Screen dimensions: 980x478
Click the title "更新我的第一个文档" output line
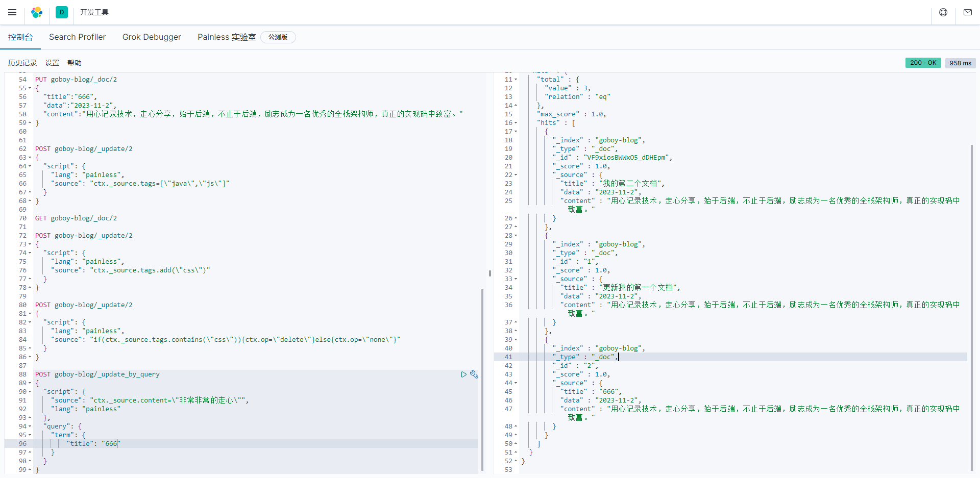(620, 288)
